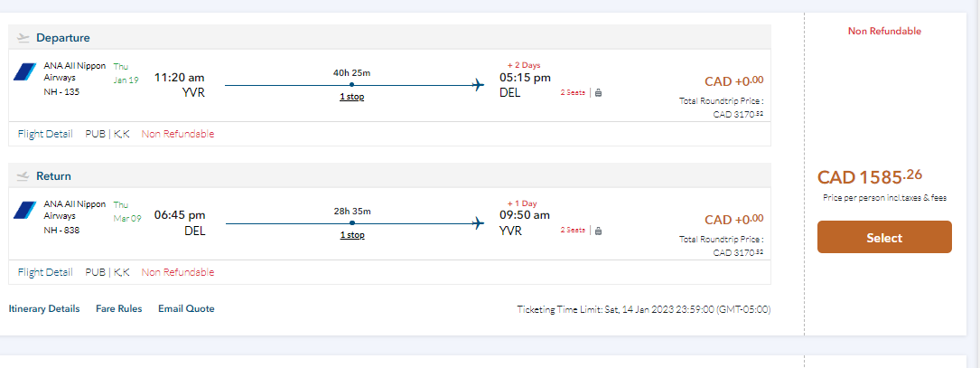Click the ANA airline logo for return
Screen dimensions: 980x368
tap(25, 210)
